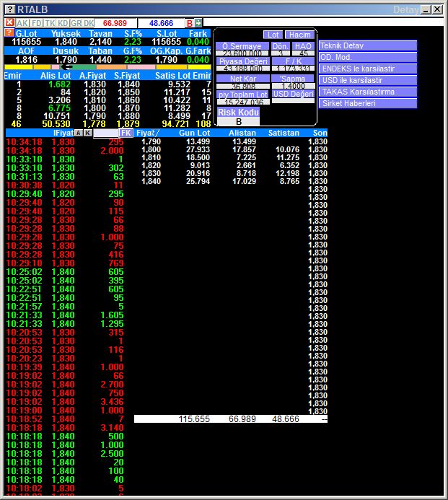
Task: Click the Satis Lot column header
Action: [172, 76]
